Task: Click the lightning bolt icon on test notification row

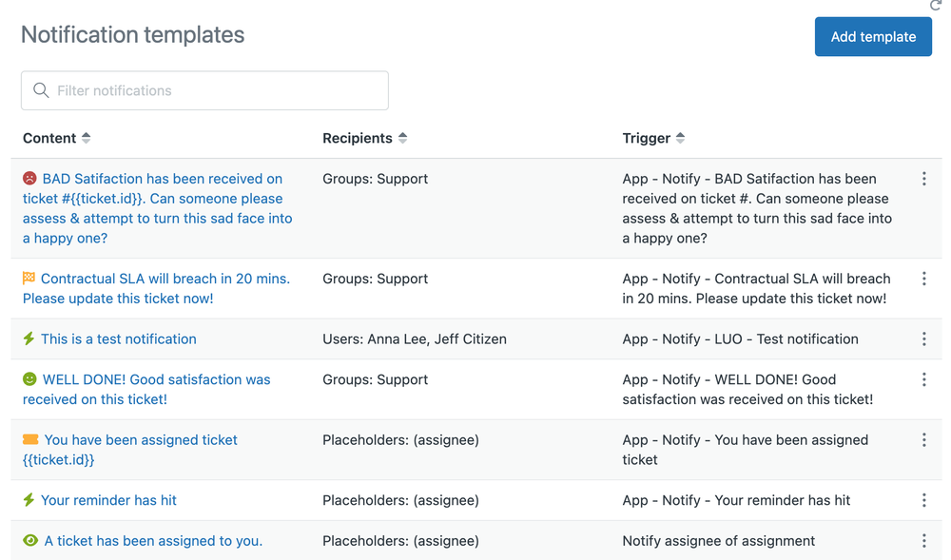Action: (x=28, y=338)
